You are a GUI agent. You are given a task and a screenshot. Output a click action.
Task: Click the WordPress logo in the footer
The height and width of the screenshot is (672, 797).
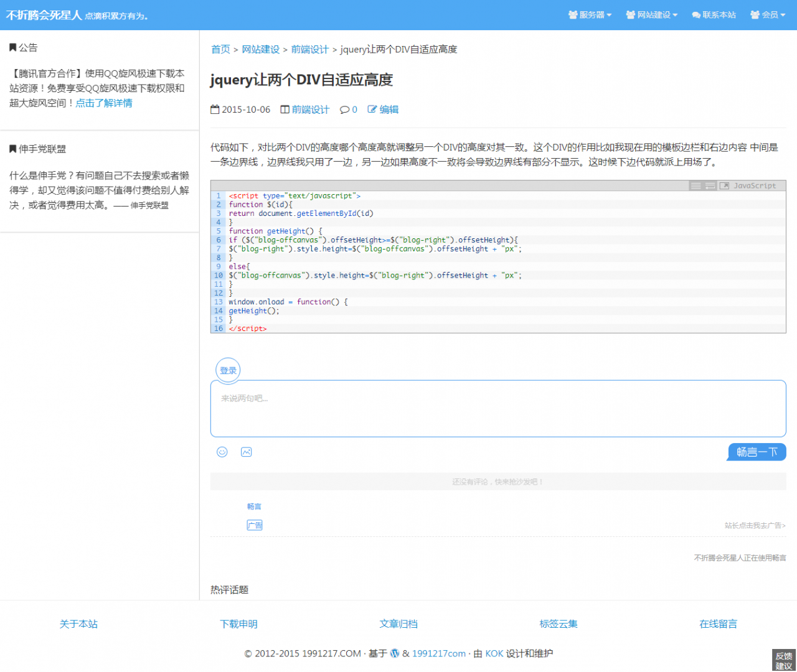[395, 653]
